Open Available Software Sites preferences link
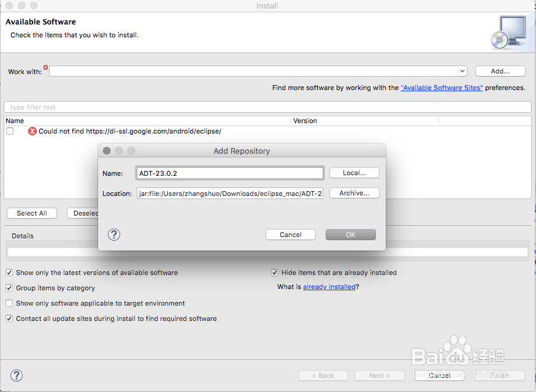536x392 pixels. pyautogui.click(x=442, y=88)
